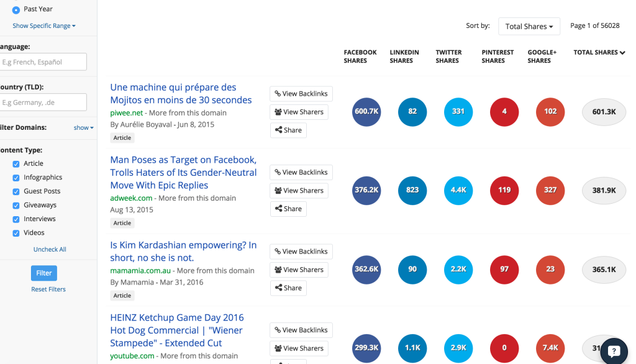Screen dimensions: 636x364
Task: Open the help chat bubble in bottom right corner
Action: 614,351
